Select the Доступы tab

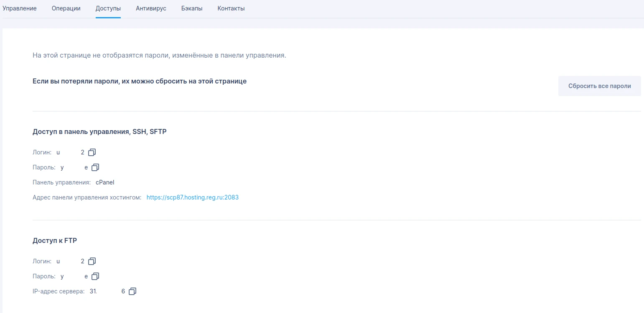[x=108, y=8]
